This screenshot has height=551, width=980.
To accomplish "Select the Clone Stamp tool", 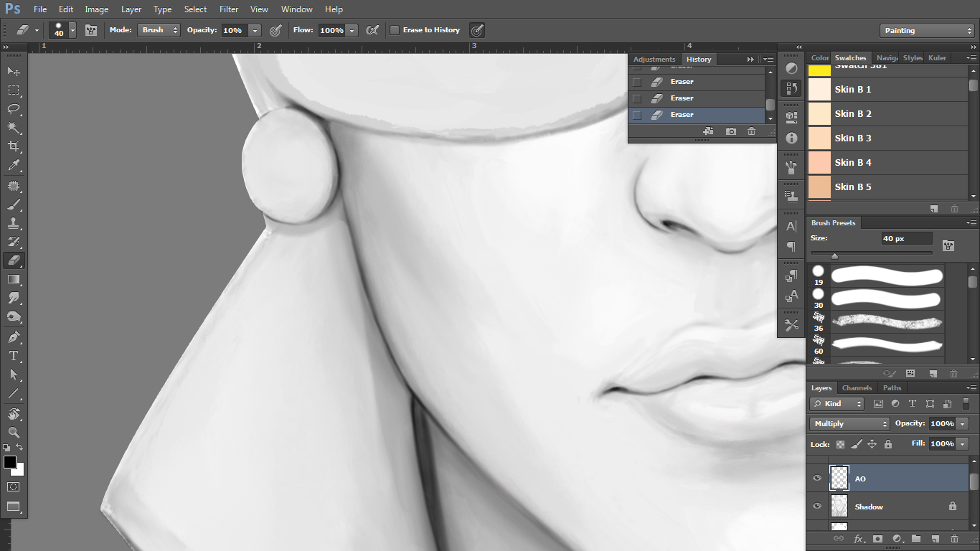I will point(14,223).
